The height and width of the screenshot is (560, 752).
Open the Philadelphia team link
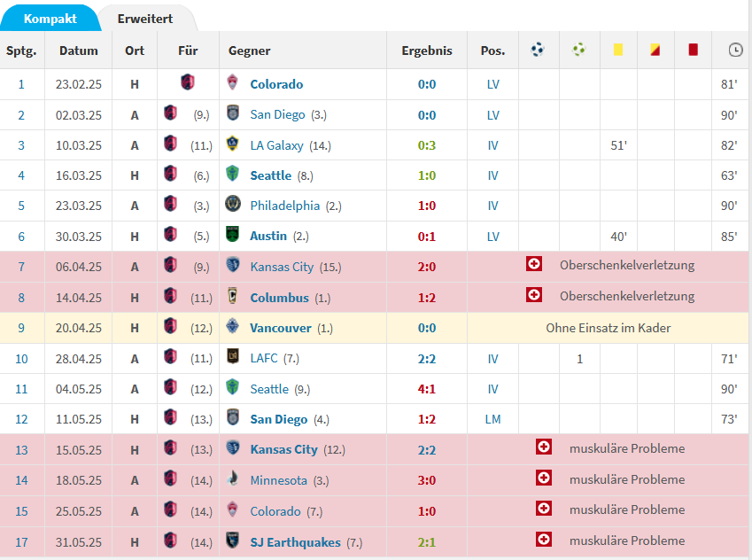coord(285,206)
